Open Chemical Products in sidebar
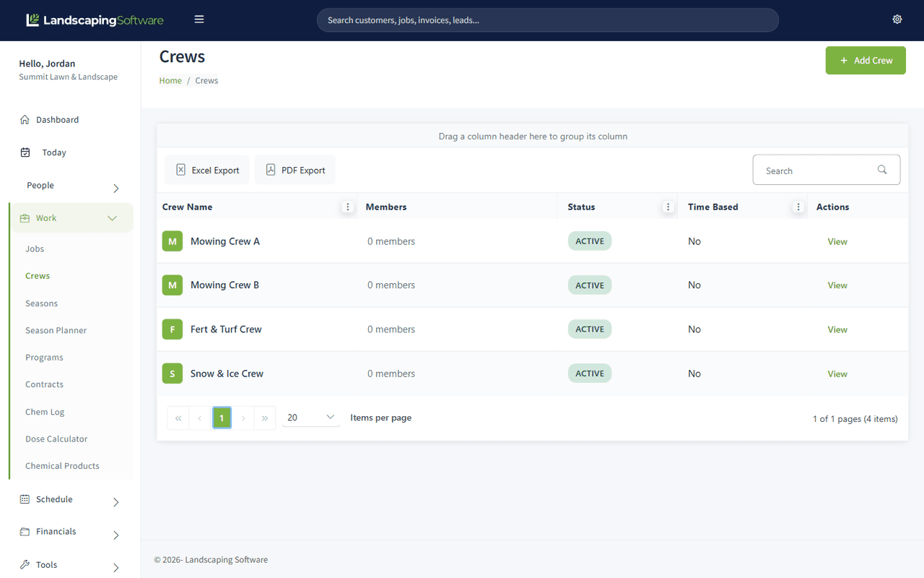 tap(62, 466)
